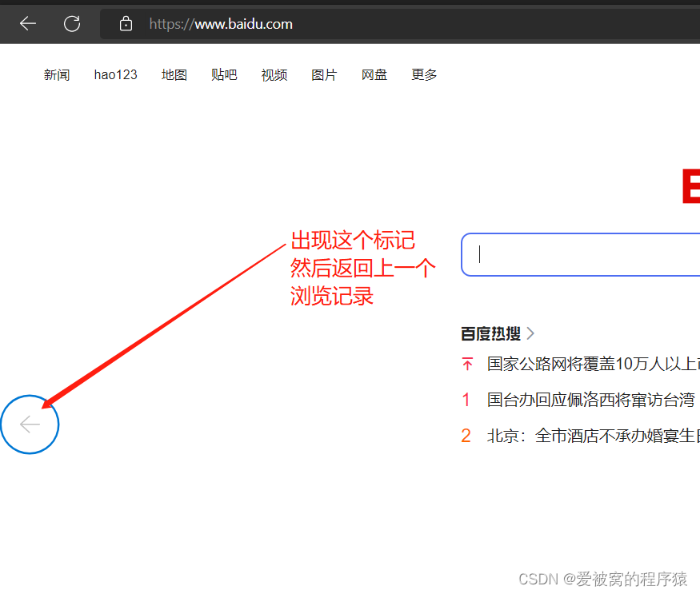Open 贴吧 from navigation
Image resolution: width=700 pixels, height=594 pixels.
[224, 74]
